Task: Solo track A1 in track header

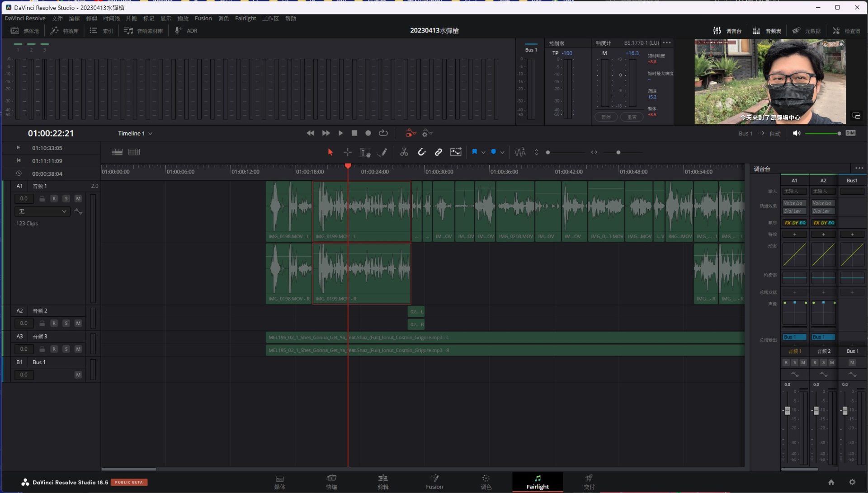Action: (66, 198)
